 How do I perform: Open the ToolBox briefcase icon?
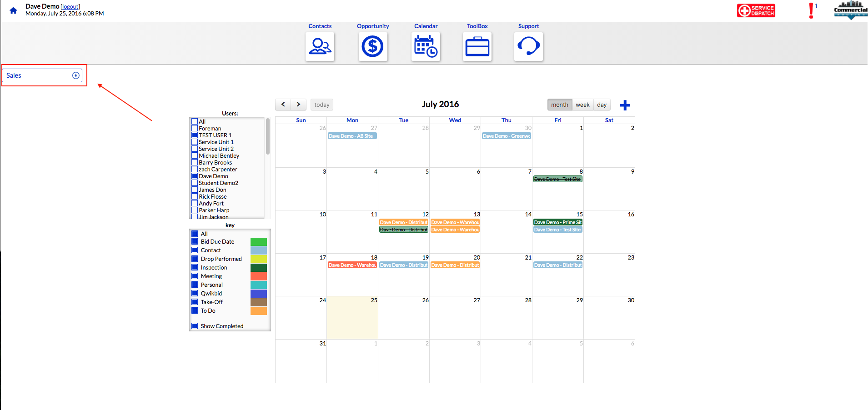[x=477, y=46]
